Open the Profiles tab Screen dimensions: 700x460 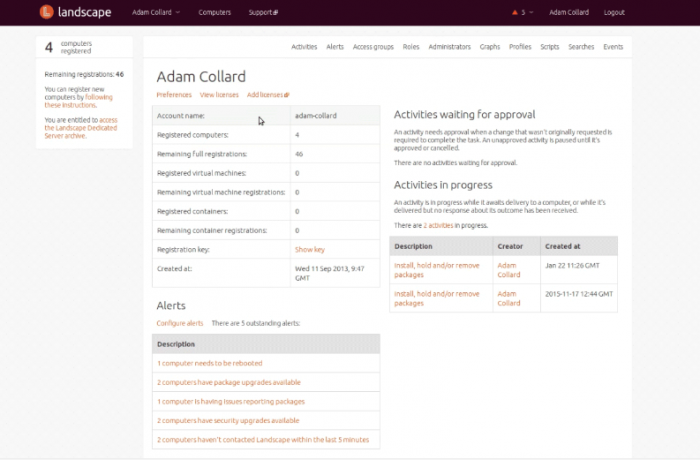pos(520,47)
